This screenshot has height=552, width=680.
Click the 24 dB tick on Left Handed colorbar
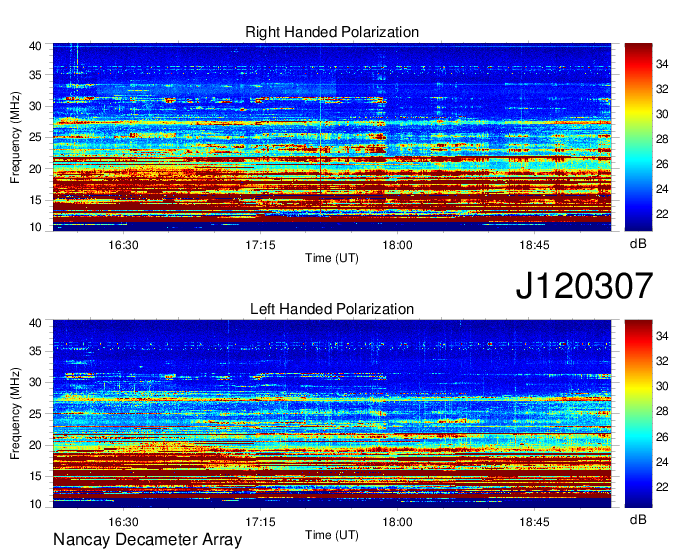tap(662, 462)
